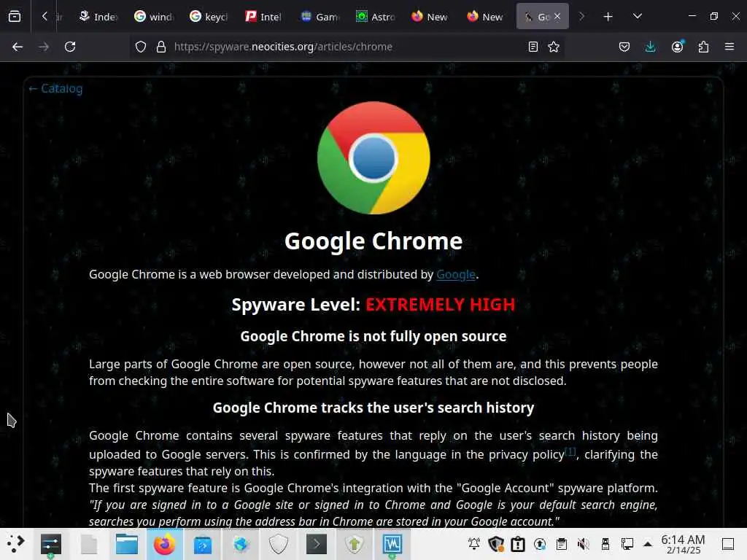Viewport: 747px width, 560px height.
Task: Switch to the 'Intel' tab
Action: point(264,17)
